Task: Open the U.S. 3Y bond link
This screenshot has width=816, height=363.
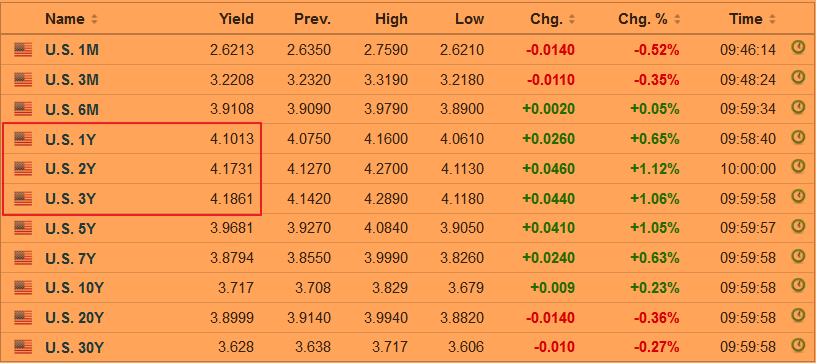Action: [70, 199]
